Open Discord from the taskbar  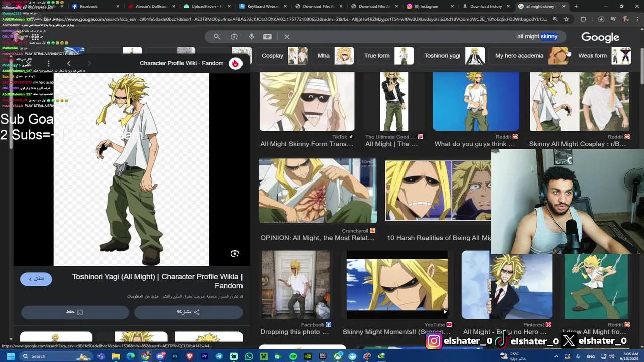point(160,356)
